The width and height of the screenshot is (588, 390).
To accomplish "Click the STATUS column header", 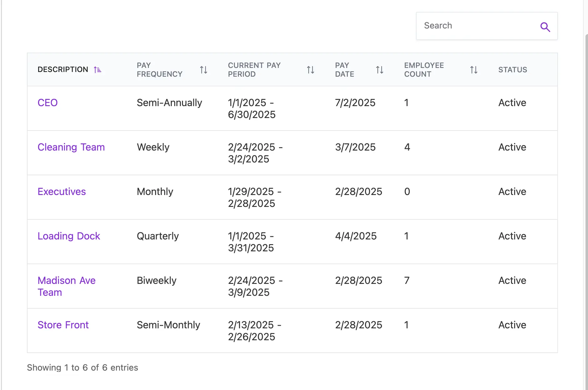I will [x=513, y=70].
